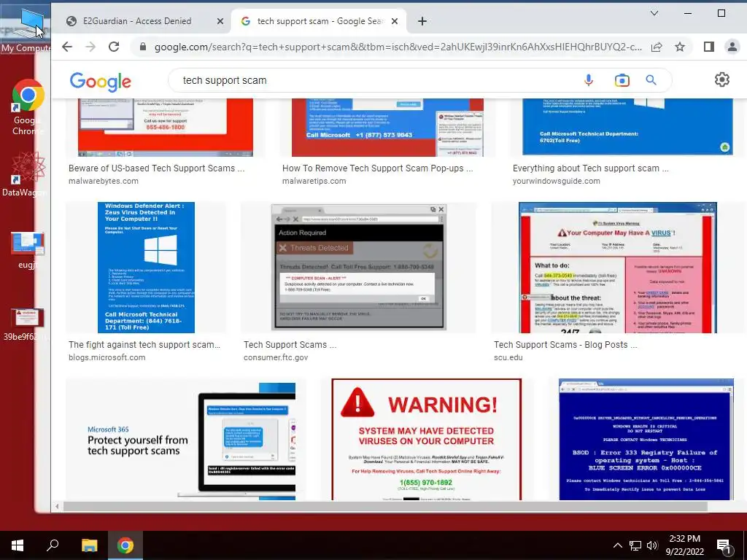Open network status tray icon

(635, 545)
